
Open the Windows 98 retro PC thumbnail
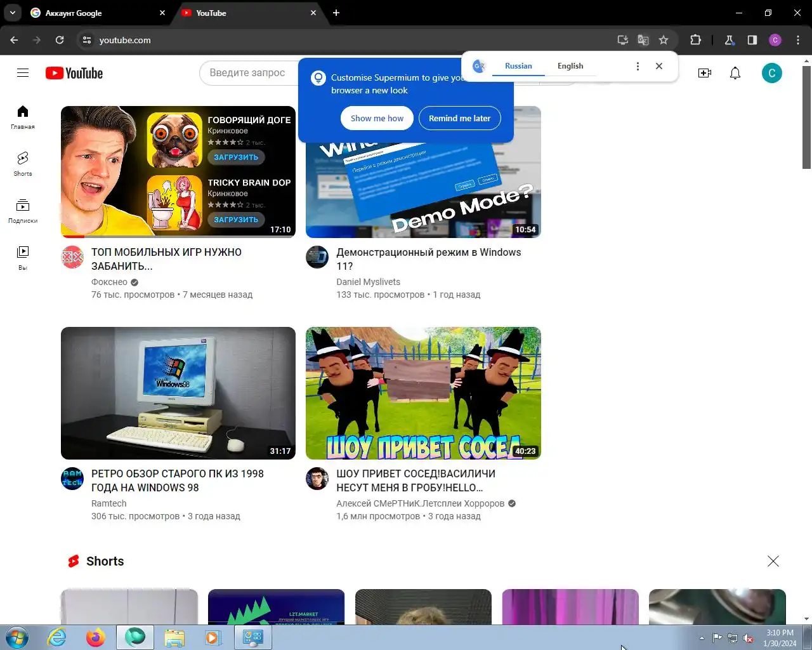(178, 393)
